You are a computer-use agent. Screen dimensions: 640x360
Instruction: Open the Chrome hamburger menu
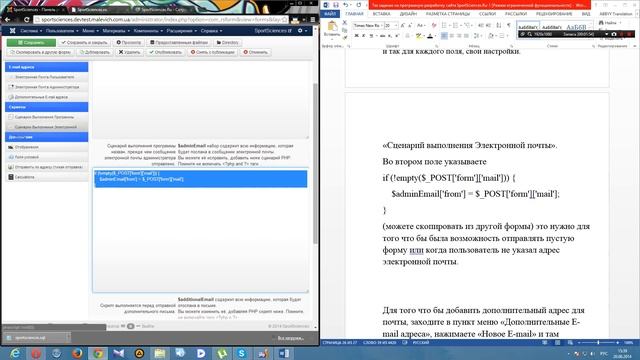click(313, 20)
